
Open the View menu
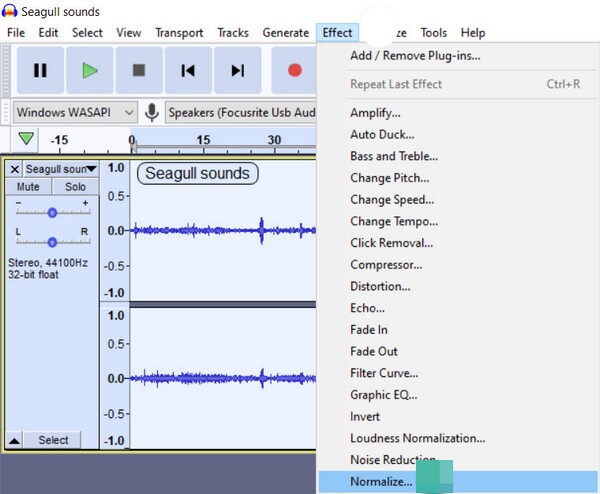[x=129, y=33]
